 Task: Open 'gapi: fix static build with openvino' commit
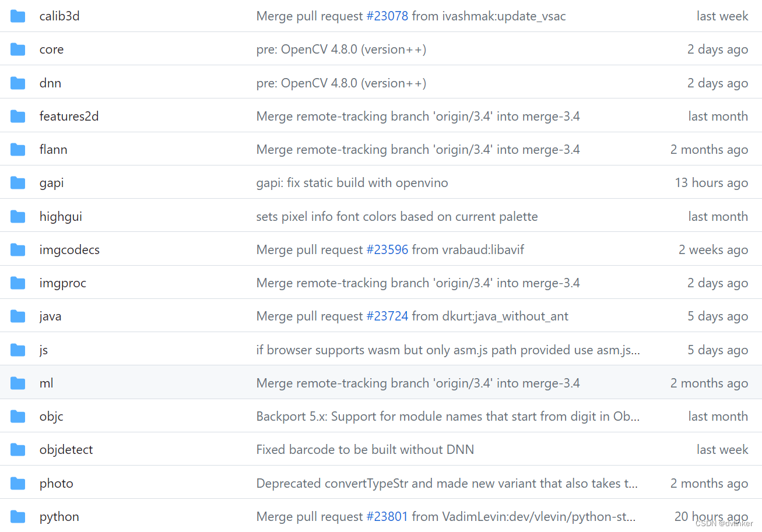(352, 183)
